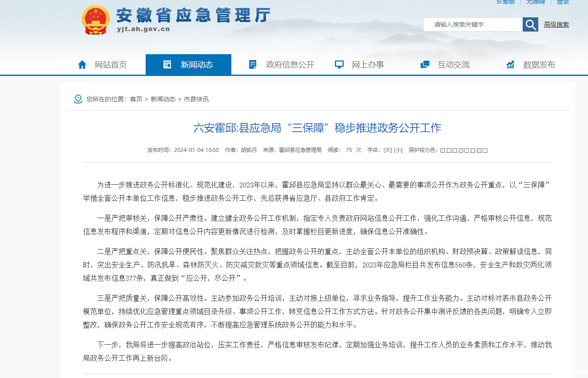Open the 高级搜索 advanced search link

click(556, 24)
